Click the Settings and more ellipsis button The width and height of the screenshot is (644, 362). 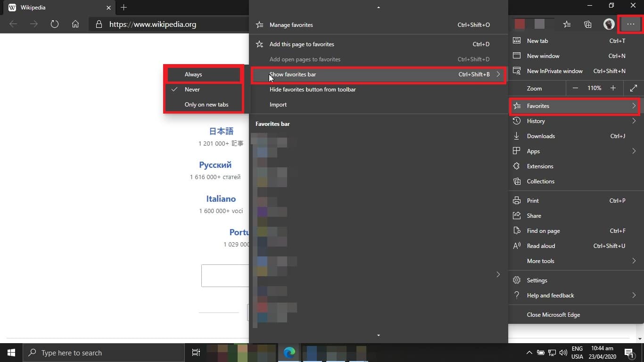click(x=631, y=24)
